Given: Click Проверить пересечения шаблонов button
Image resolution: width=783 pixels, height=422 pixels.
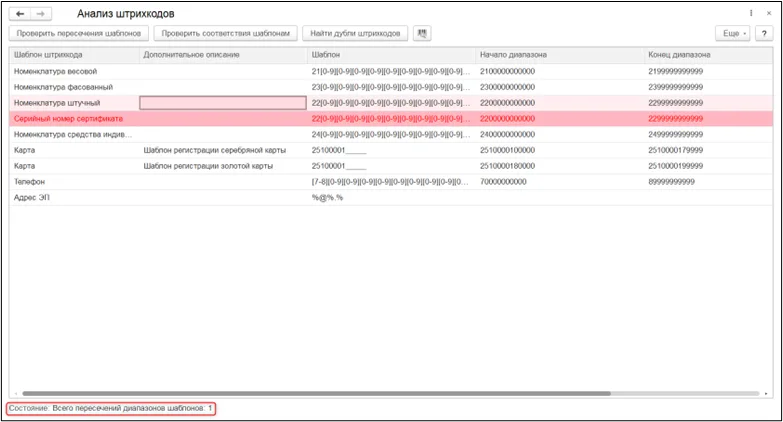Looking at the screenshot, I should coord(79,33).
